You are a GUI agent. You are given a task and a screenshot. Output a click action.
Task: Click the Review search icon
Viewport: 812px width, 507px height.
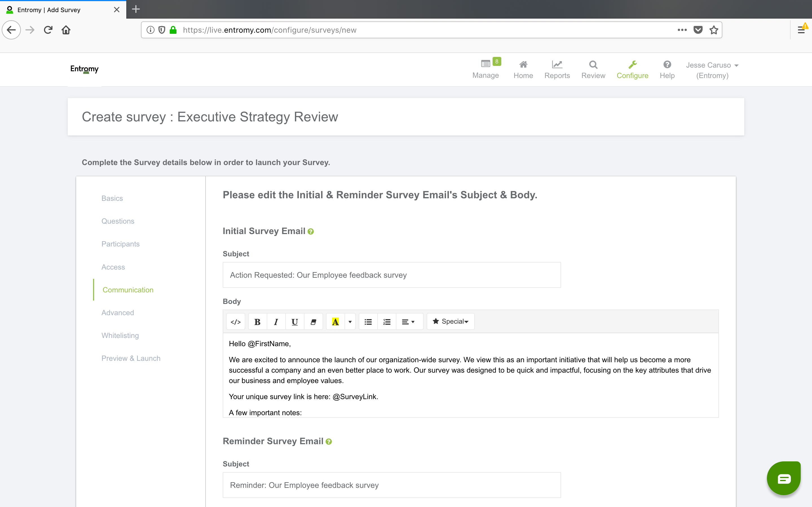pos(593,65)
